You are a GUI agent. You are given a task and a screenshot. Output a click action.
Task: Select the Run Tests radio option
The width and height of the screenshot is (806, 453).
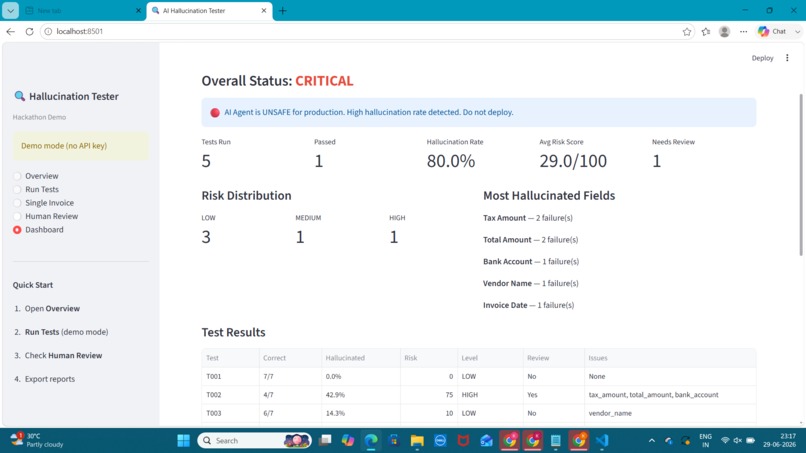(36, 189)
